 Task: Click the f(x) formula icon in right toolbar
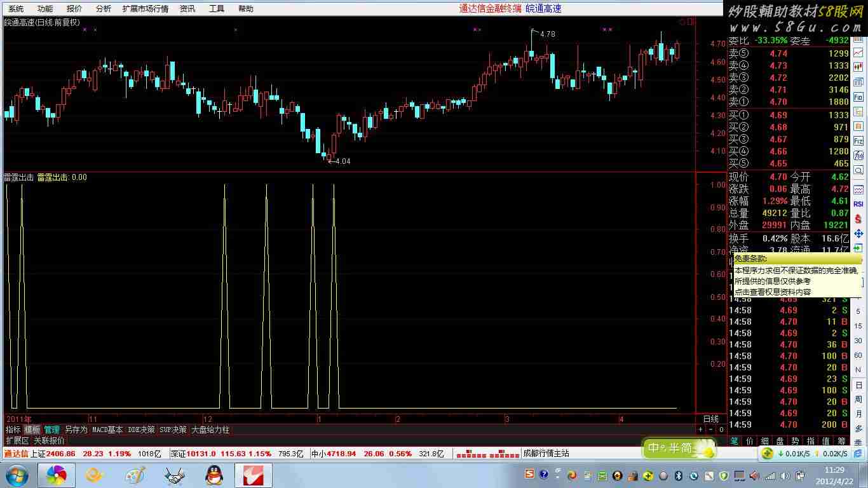click(x=858, y=156)
